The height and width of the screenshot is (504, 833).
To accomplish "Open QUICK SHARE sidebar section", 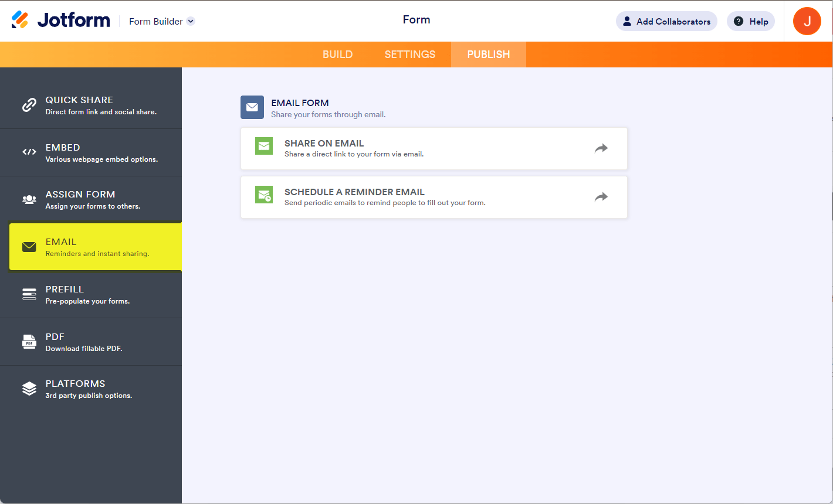I will coord(91,105).
